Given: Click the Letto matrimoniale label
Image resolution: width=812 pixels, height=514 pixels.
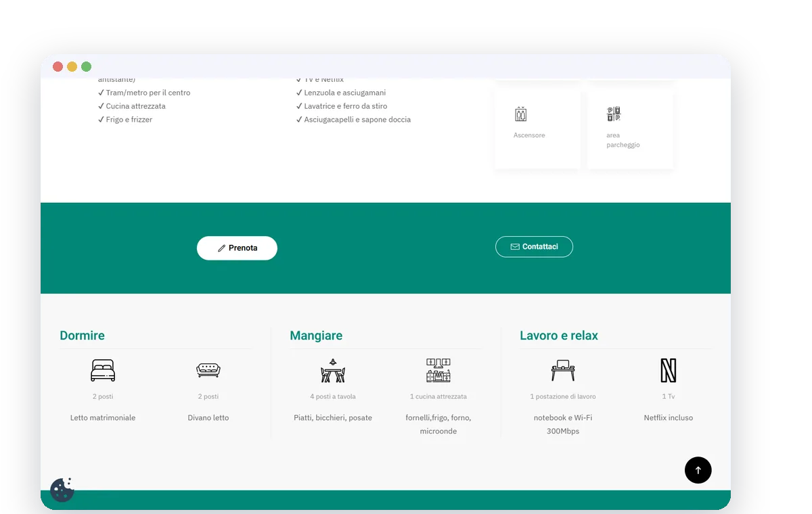Looking at the screenshot, I should click(x=103, y=418).
